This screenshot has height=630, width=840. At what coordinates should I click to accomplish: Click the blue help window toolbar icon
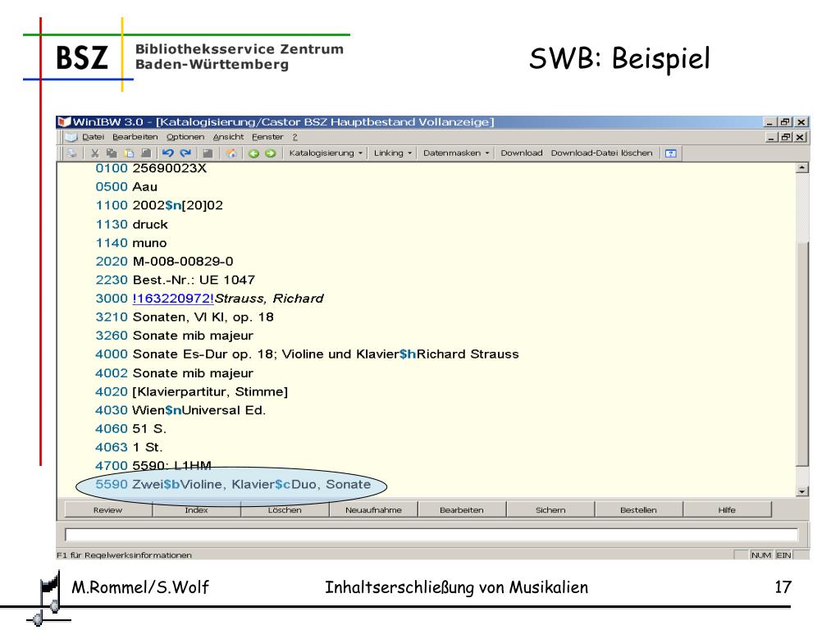tap(671, 153)
